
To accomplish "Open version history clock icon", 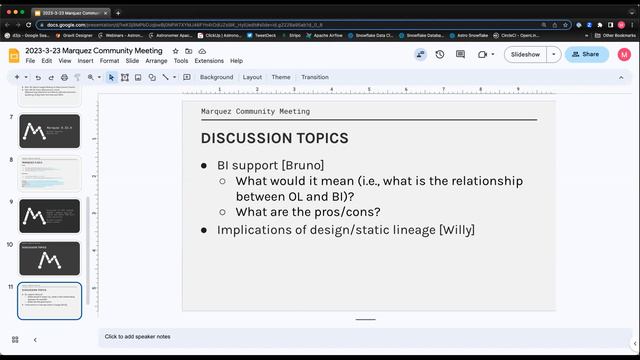I will (440, 54).
